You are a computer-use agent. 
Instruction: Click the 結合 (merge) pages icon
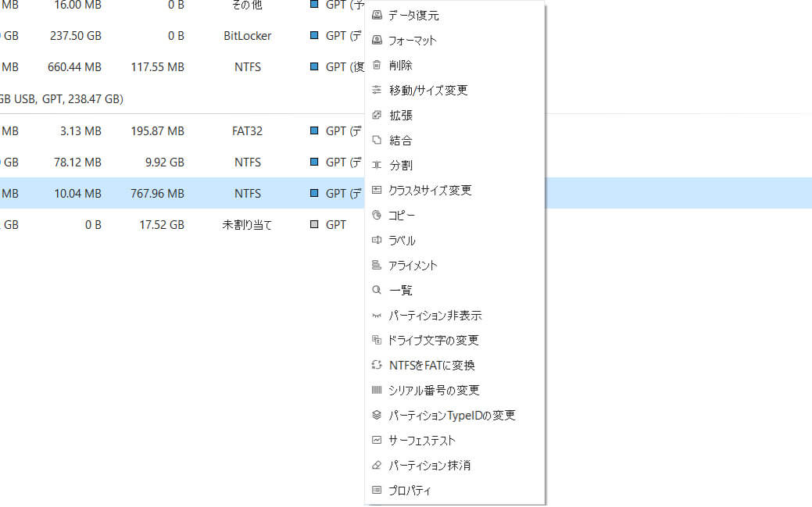pyautogui.click(x=377, y=140)
